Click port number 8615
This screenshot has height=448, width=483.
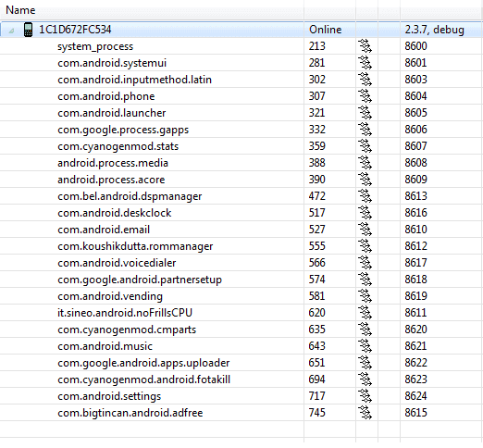pyautogui.click(x=415, y=413)
